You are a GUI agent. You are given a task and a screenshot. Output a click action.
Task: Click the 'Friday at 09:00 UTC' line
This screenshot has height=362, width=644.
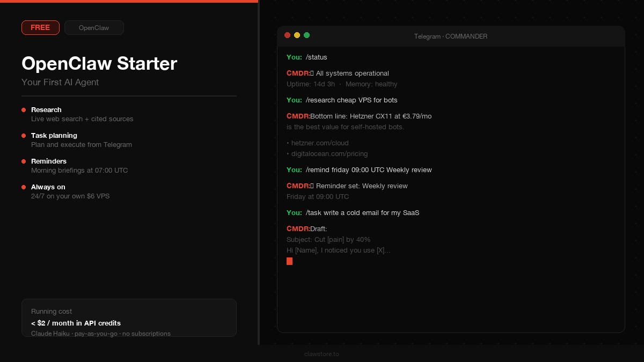tap(318, 197)
